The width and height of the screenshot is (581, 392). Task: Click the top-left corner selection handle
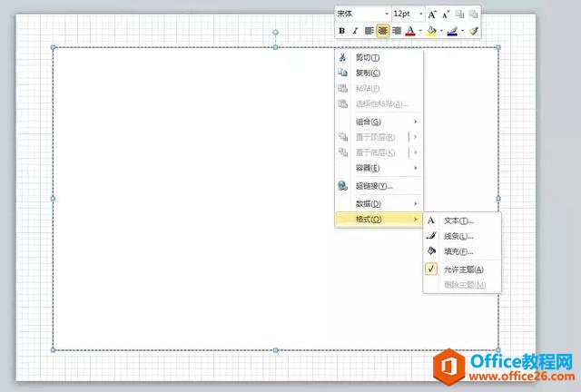pos(53,47)
